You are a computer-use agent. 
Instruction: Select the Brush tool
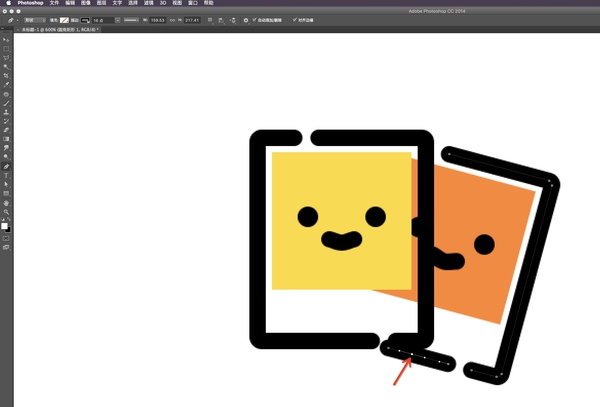6,103
